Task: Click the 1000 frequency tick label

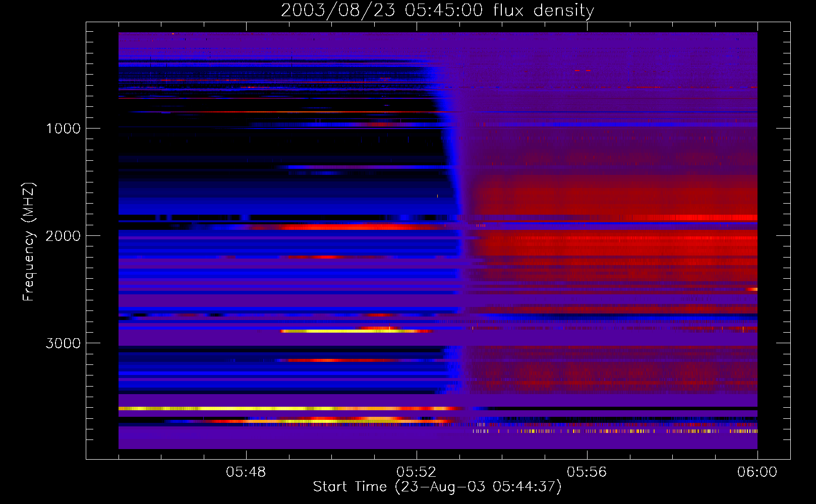Action: [64, 129]
